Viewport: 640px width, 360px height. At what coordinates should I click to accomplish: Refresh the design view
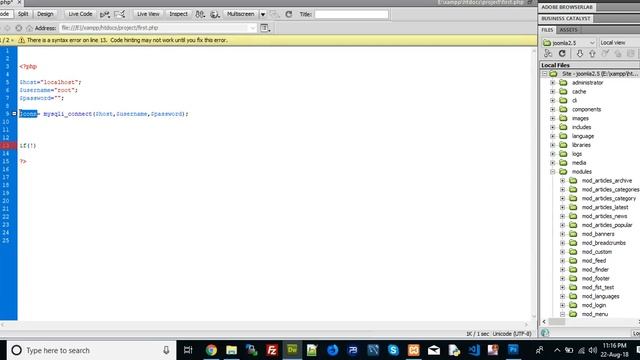click(x=289, y=14)
